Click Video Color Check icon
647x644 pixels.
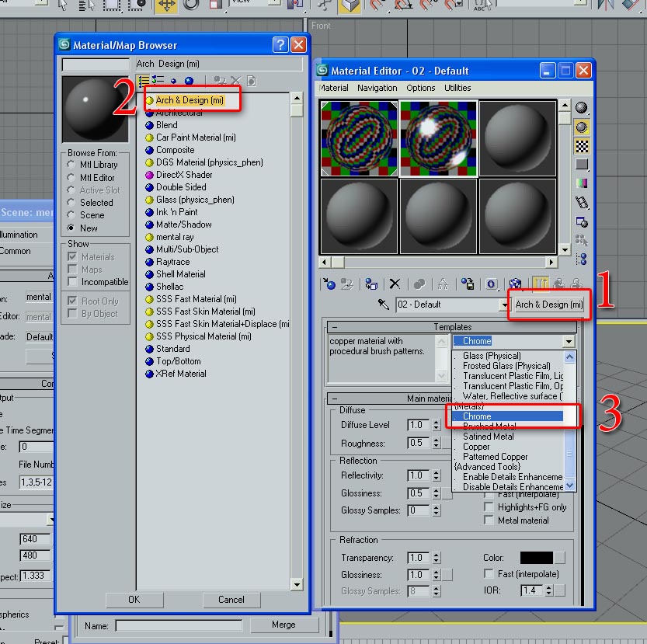[x=582, y=183]
